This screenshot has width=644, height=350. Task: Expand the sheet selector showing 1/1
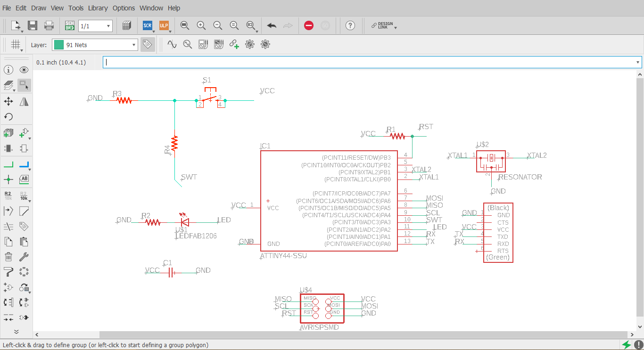pos(95,26)
